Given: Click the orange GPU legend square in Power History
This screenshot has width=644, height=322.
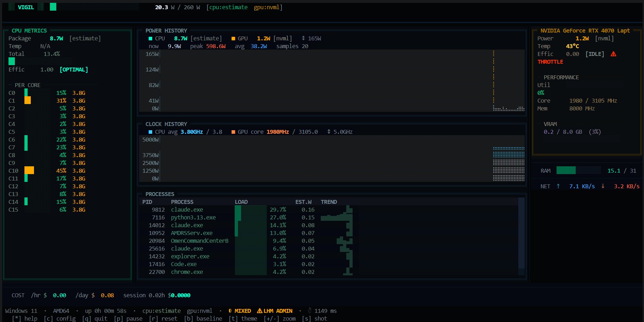Looking at the screenshot, I should click(x=233, y=39).
